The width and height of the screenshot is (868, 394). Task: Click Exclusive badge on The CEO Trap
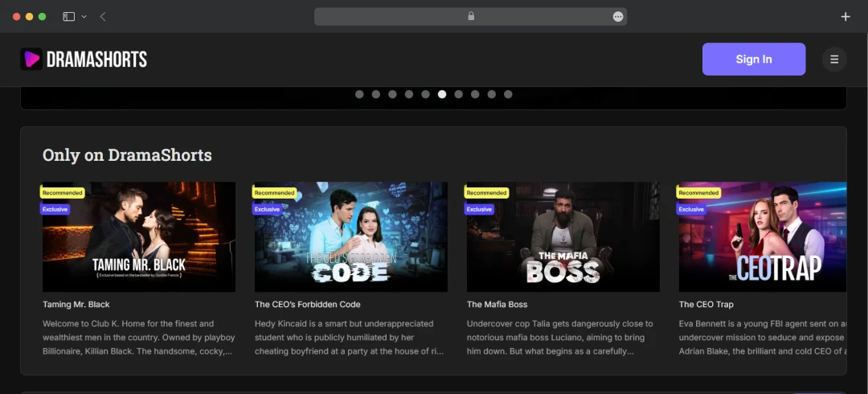click(x=691, y=210)
